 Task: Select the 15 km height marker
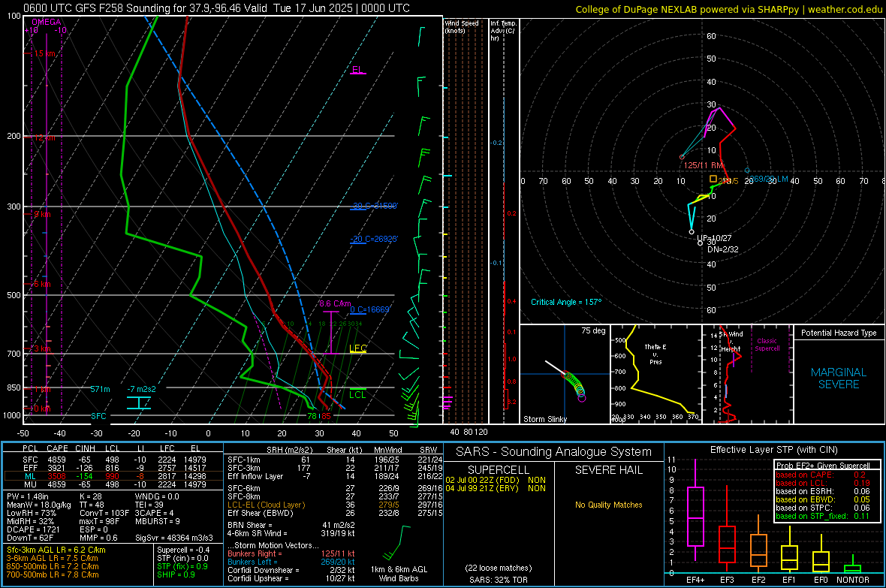[x=44, y=54]
